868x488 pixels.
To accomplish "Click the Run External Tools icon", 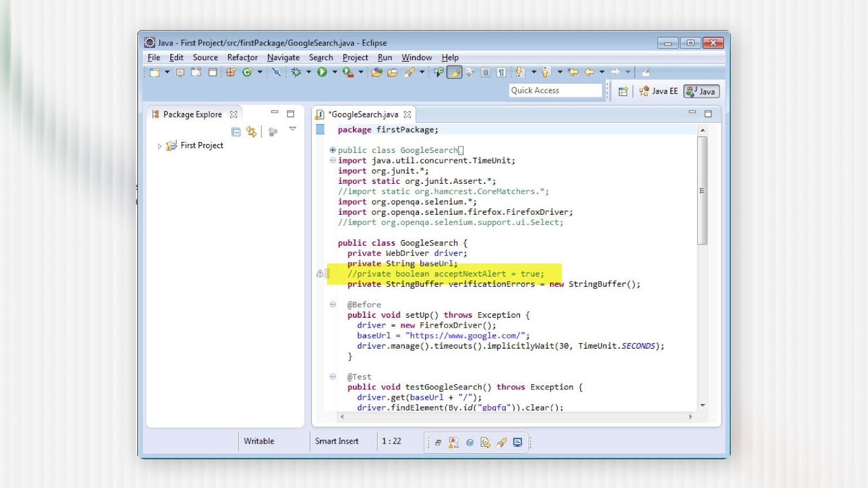I will tap(348, 72).
